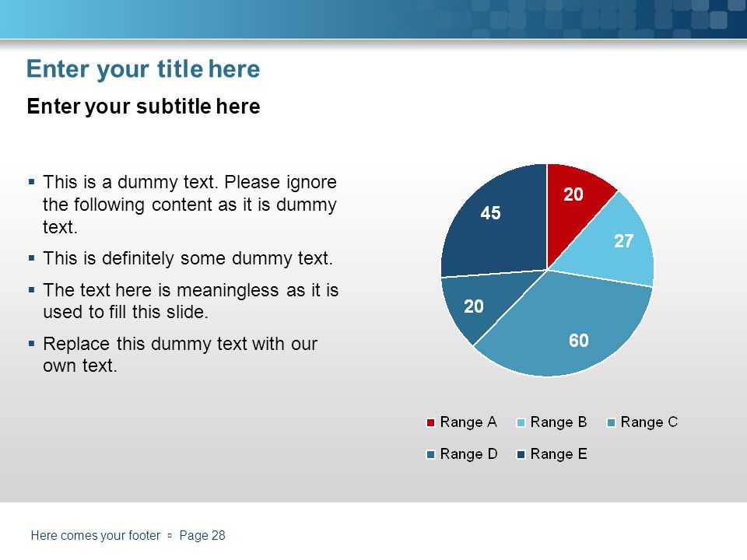Click the lower-left pie slice labeled 20

click(x=476, y=305)
